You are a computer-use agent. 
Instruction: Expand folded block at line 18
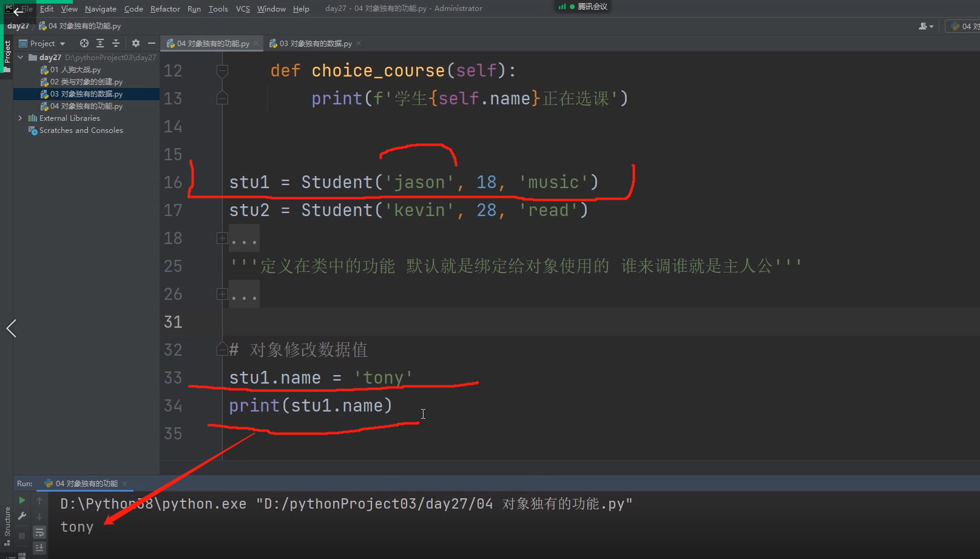[222, 238]
